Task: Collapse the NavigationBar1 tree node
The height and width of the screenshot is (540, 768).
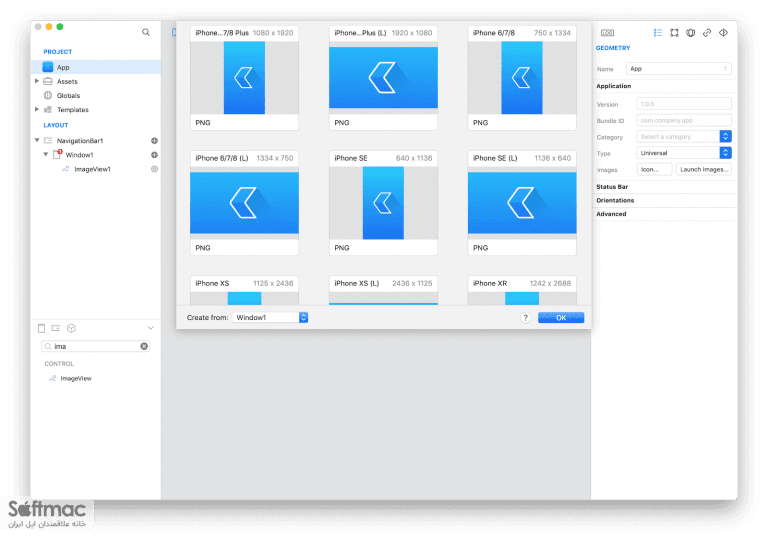Action: (37, 140)
